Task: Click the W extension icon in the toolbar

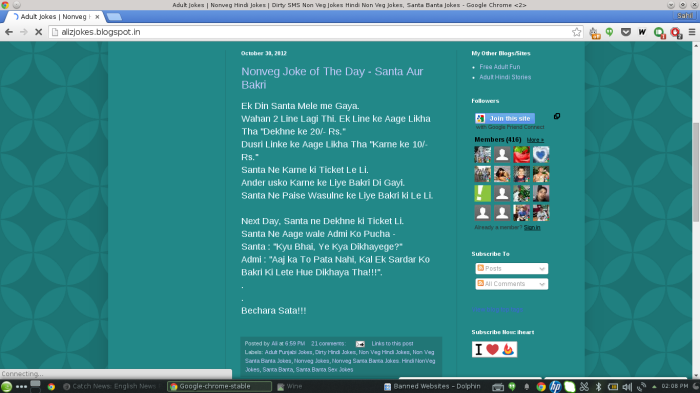Action: pyautogui.click(x=642, y=32)
